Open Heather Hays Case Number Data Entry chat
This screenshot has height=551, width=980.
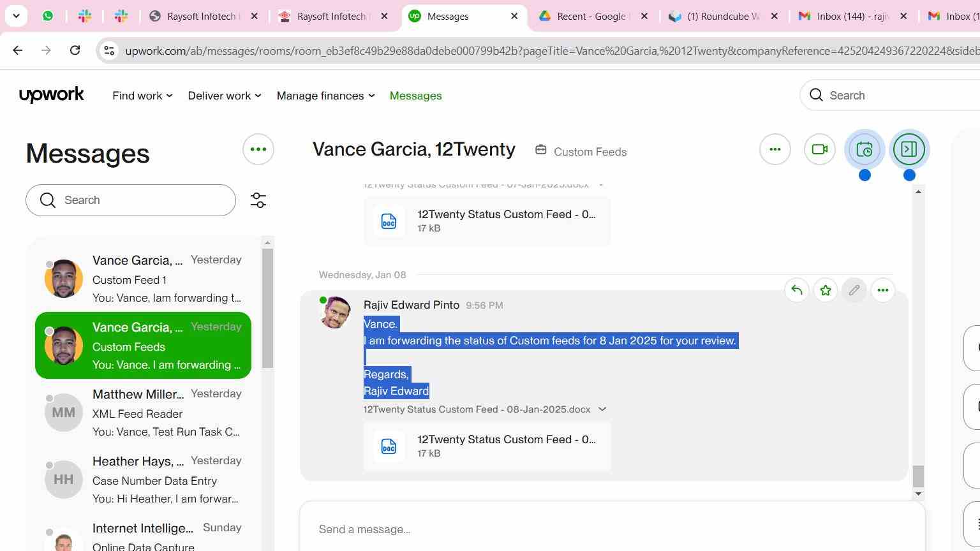click(x=143, y=480)
